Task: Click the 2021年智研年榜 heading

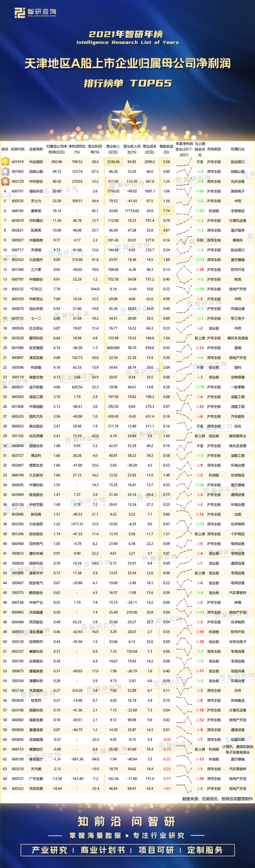Action: (x=126, y=34)
